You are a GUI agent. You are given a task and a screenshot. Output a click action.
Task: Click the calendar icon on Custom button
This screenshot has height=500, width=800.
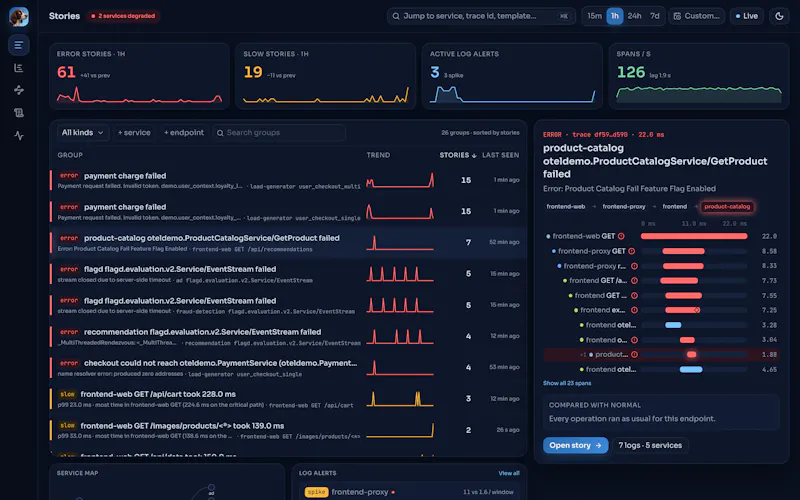(677, 16)
